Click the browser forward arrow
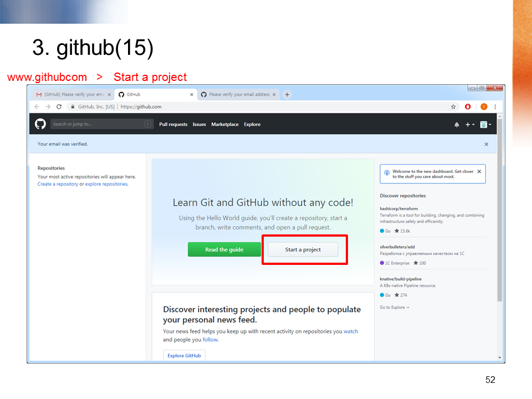 coord(48,106)
